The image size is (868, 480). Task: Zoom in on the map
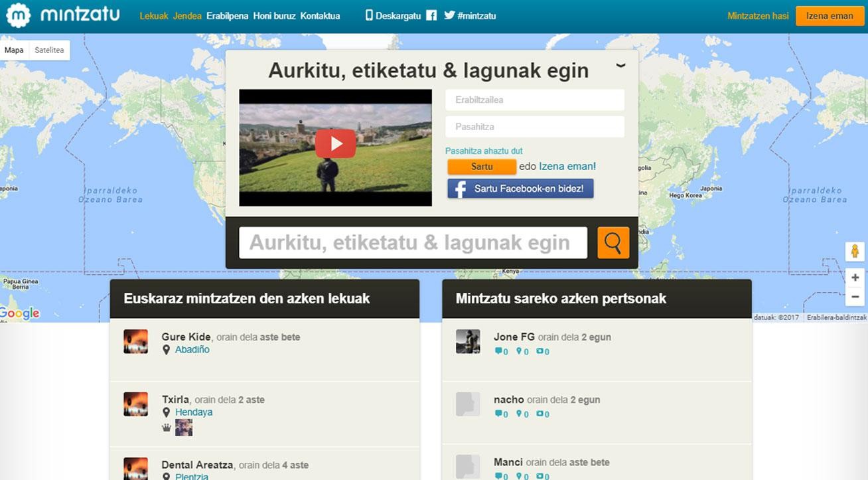click(855, 278)
